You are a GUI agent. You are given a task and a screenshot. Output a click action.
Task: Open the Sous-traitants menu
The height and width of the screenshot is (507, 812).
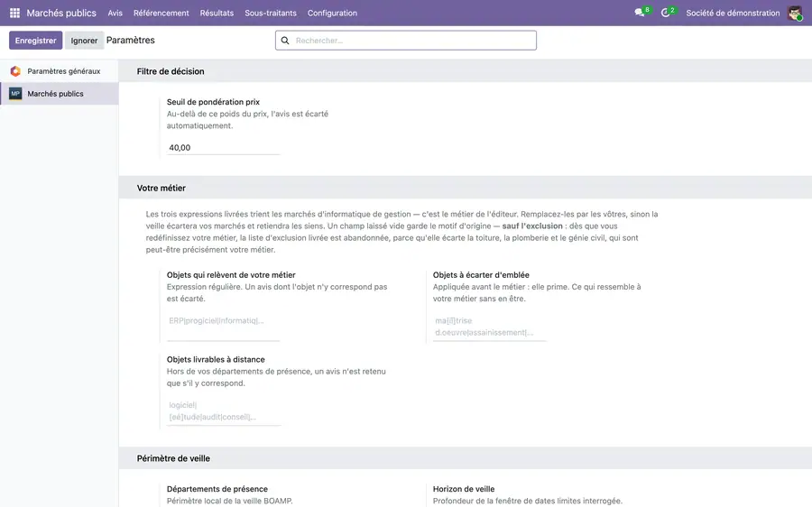point(271,13)
